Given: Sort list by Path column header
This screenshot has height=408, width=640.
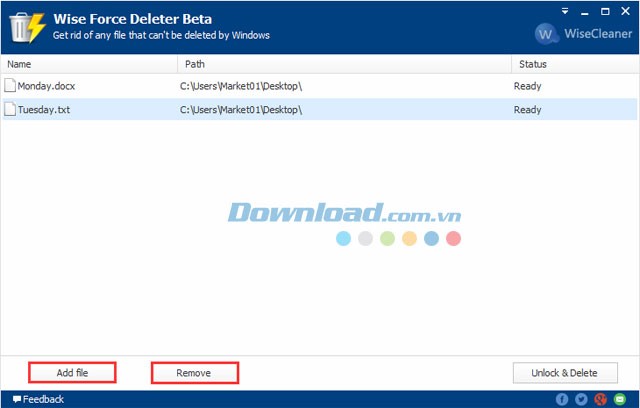Looking at the screenshot, I should pos(196,64).
